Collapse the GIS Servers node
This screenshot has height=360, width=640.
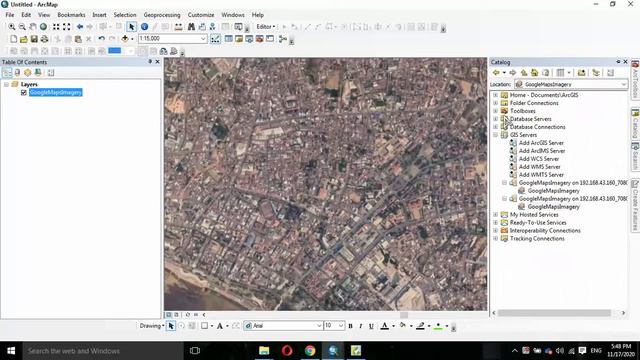pyautogui.click(x=496, y=135)
